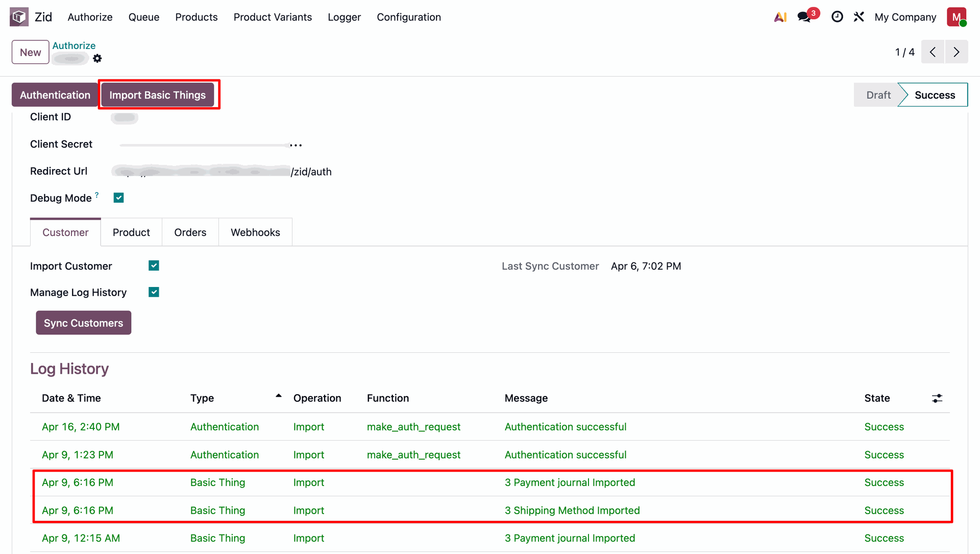This screenshot has width=980, height=554.
Task: Click the Sync Customers button
Action: tap(83, 323)
